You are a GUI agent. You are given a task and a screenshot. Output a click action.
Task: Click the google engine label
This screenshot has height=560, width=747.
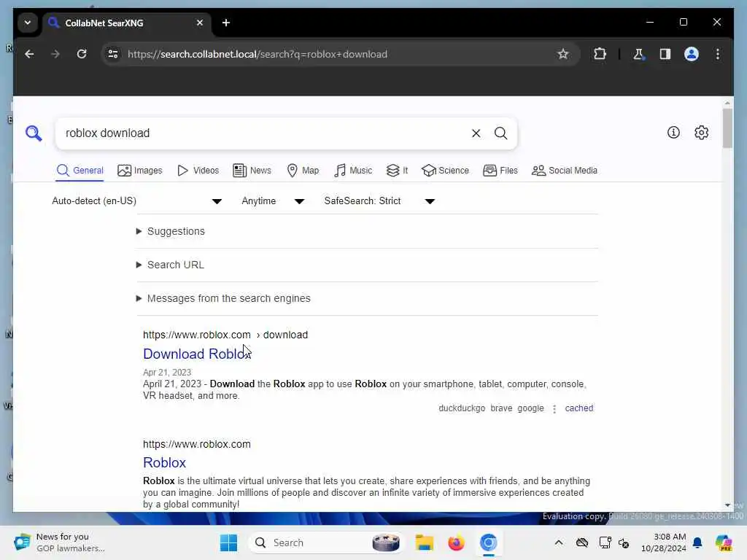coord(530,408)
